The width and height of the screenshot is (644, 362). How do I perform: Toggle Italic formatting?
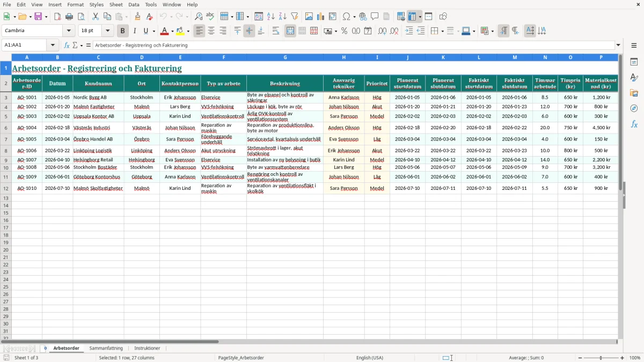(135, 31)
